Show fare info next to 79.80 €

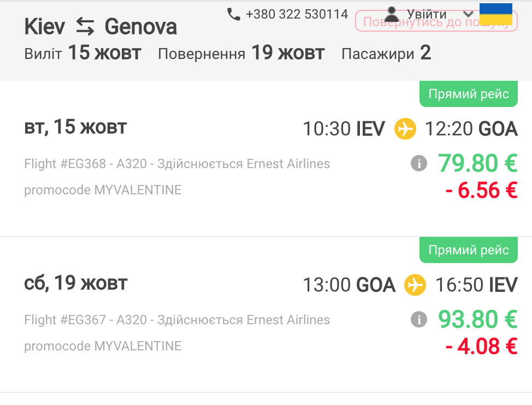coord(419,163)
